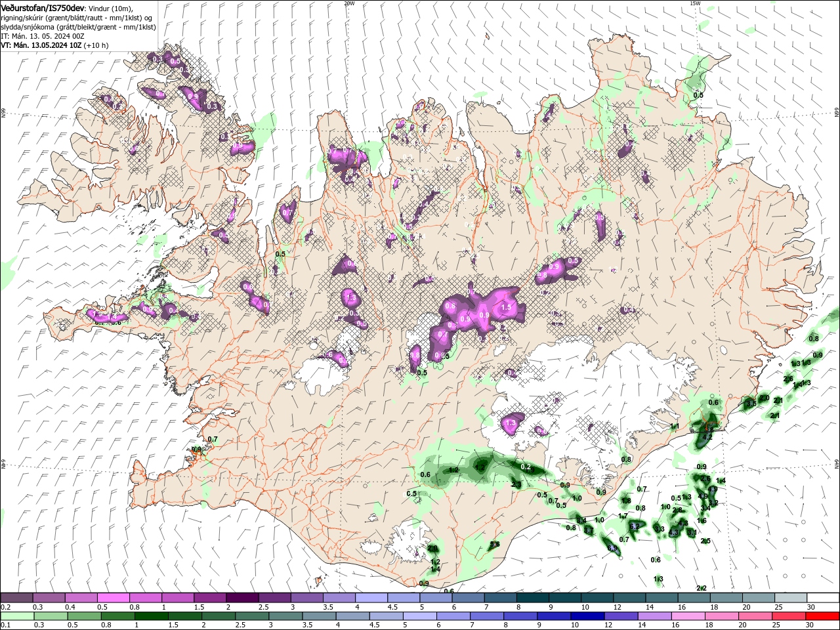Click the '4.5' label on the upper scale
The image size is (840, 630).
pos(392,607)
